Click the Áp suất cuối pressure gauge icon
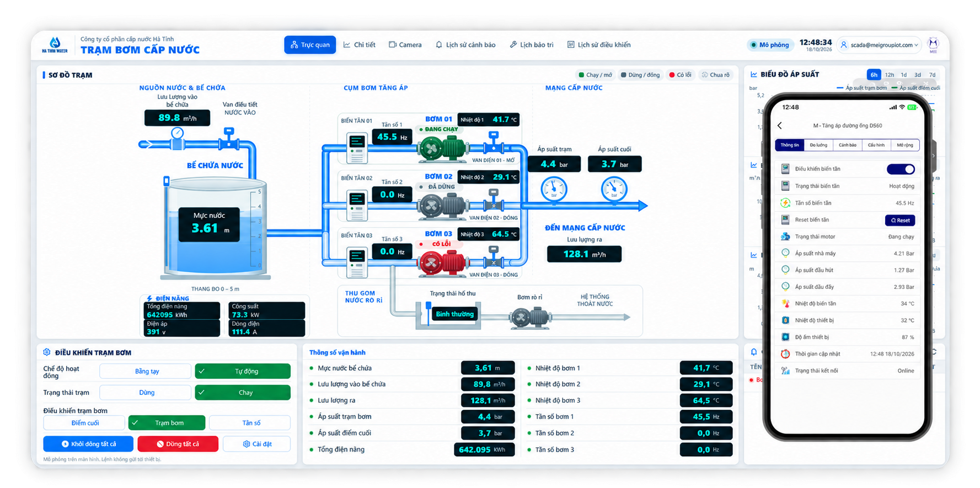Viewport: 980px width, 488px height. tap(614, 189)
